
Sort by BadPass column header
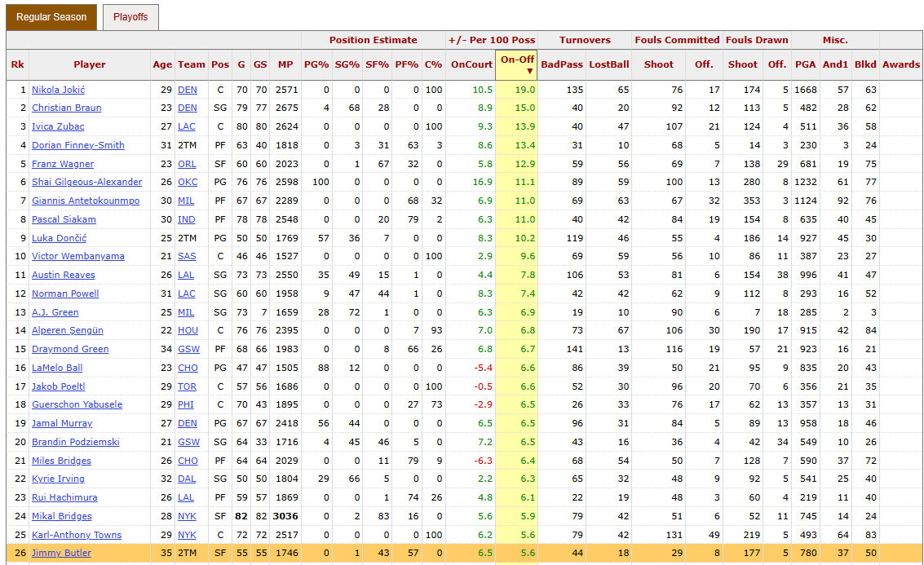pos(562,64)
